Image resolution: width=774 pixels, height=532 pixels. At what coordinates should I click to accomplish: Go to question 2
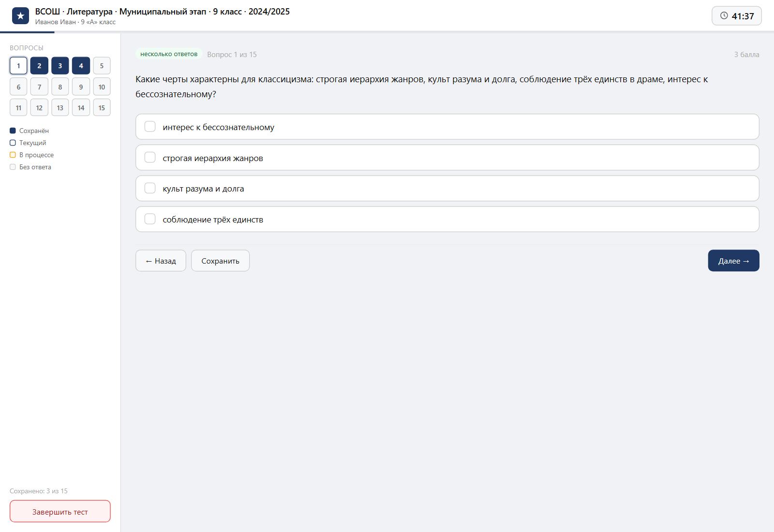[39, 66]
